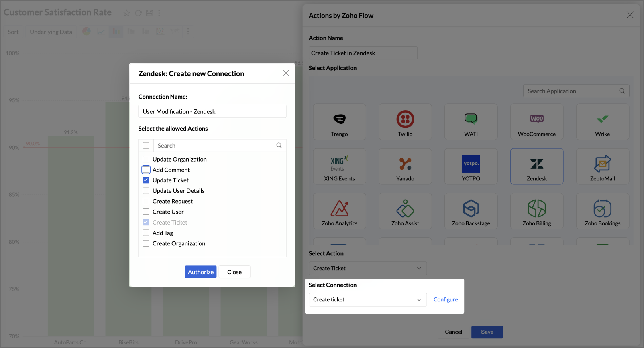Focus the Search Application field

[x=572, y=91]
